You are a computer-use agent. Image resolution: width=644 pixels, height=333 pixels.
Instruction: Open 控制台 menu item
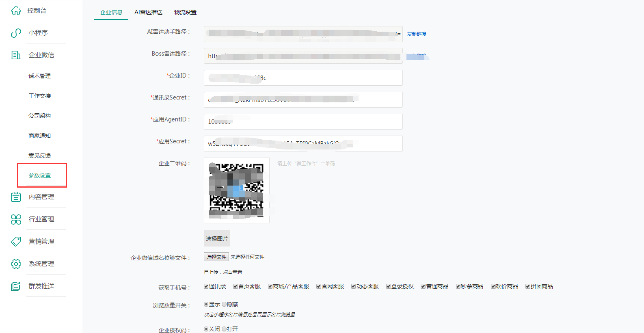pos(37,11)
